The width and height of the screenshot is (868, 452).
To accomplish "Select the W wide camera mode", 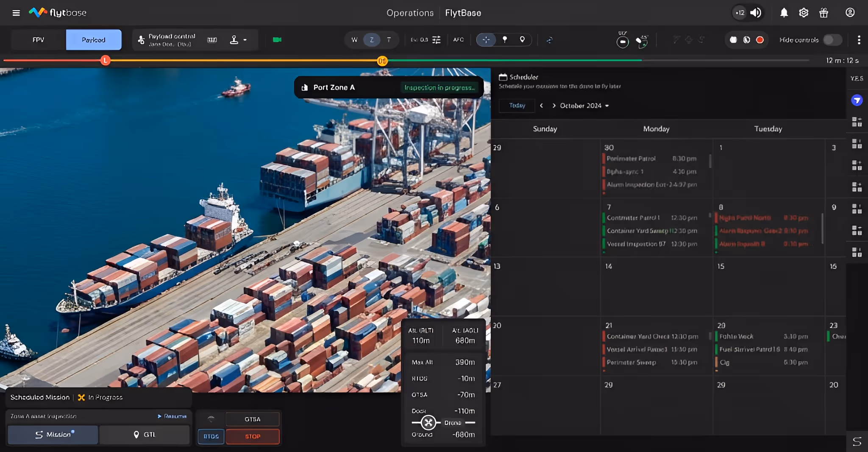I will pos(354,40).
